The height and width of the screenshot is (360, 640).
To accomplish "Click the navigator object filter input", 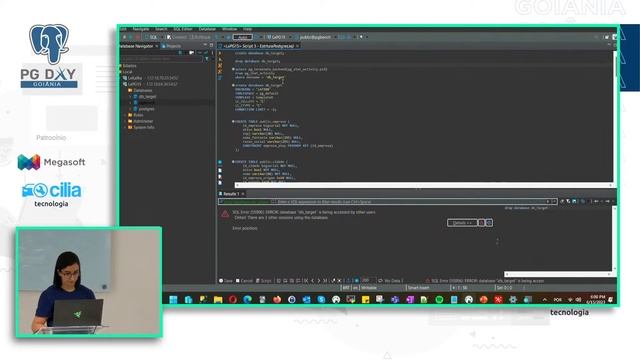I will tap(161, 59).
